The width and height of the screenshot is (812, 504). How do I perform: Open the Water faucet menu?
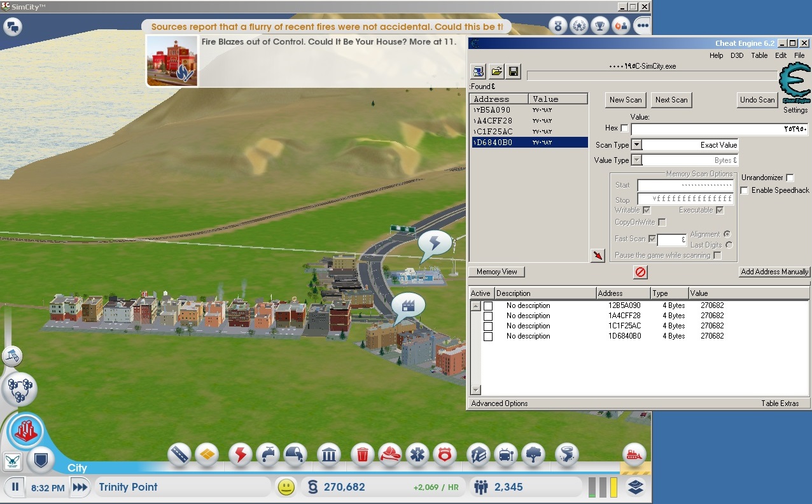(268, 454)
